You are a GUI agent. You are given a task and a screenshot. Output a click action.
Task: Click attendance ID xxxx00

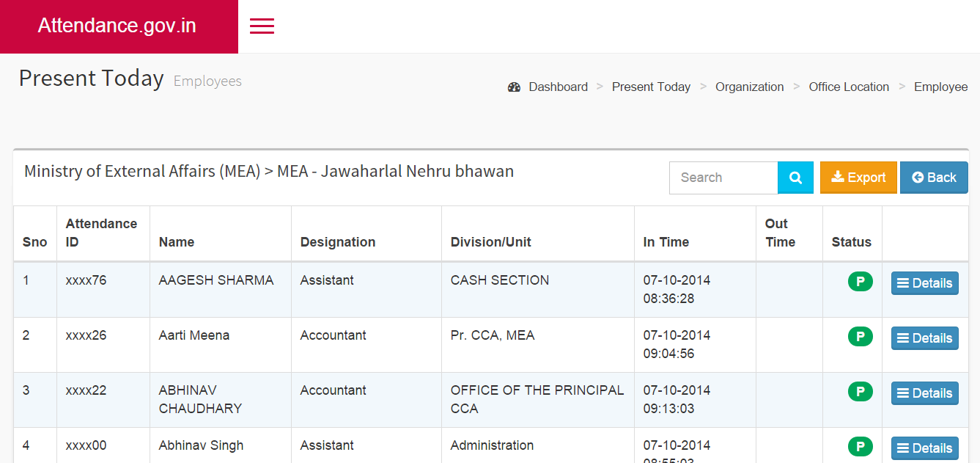pyautogui.click(x=86, y=445)
